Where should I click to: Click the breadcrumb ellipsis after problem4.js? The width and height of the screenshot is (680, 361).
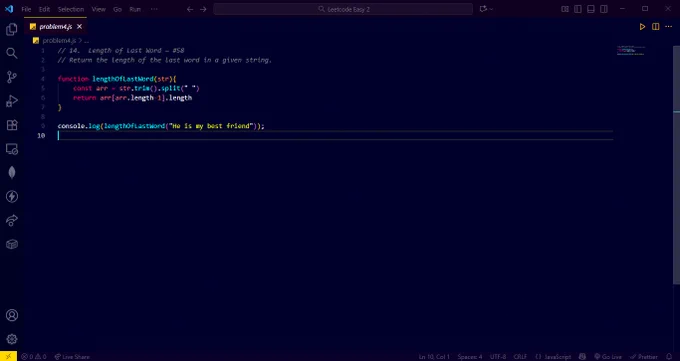tap(86, 41)
